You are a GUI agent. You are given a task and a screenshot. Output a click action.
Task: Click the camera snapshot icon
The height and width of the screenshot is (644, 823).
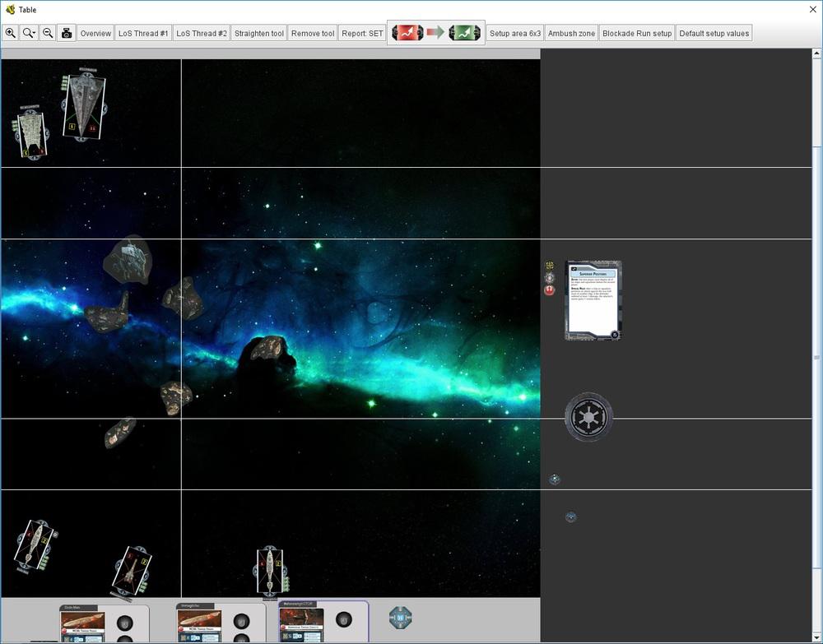(x=67, y=34)
